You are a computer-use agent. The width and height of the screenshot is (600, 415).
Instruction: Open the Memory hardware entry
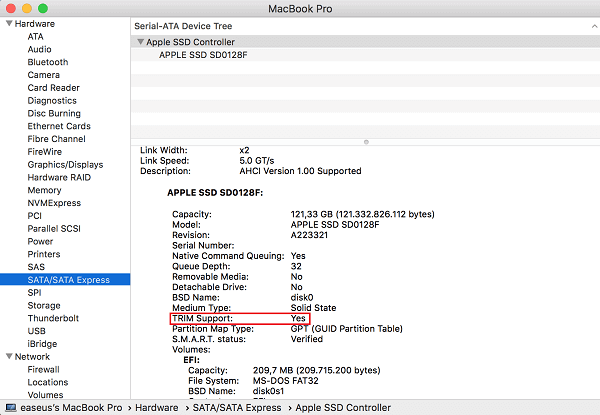point(44,190)
